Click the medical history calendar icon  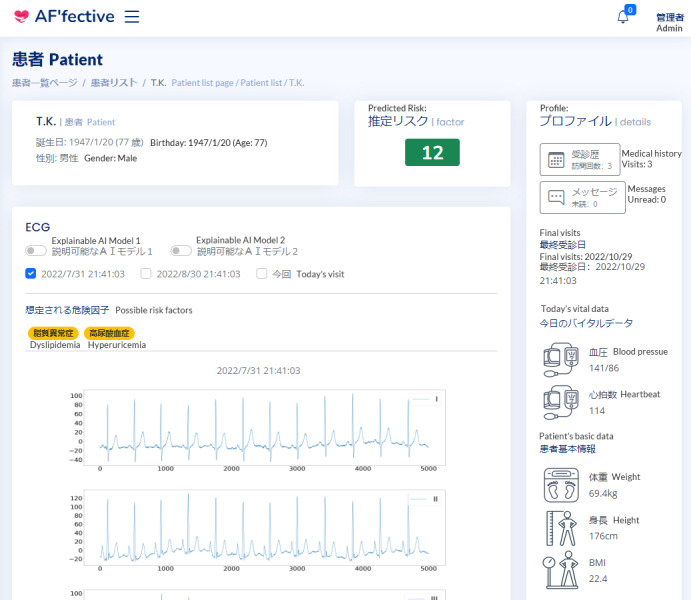(556, 160)
